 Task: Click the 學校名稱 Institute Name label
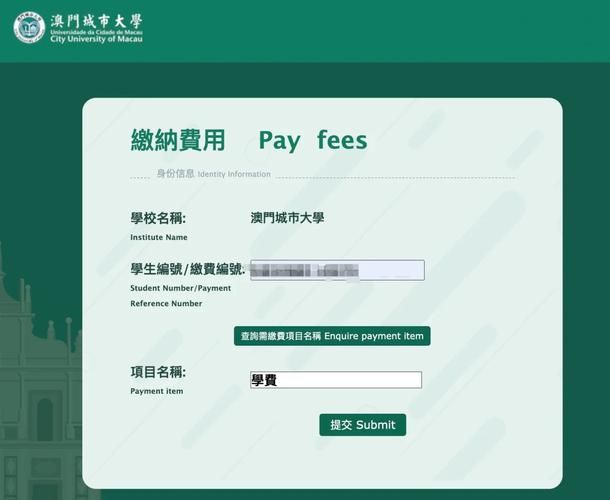(x=158, y=218)
